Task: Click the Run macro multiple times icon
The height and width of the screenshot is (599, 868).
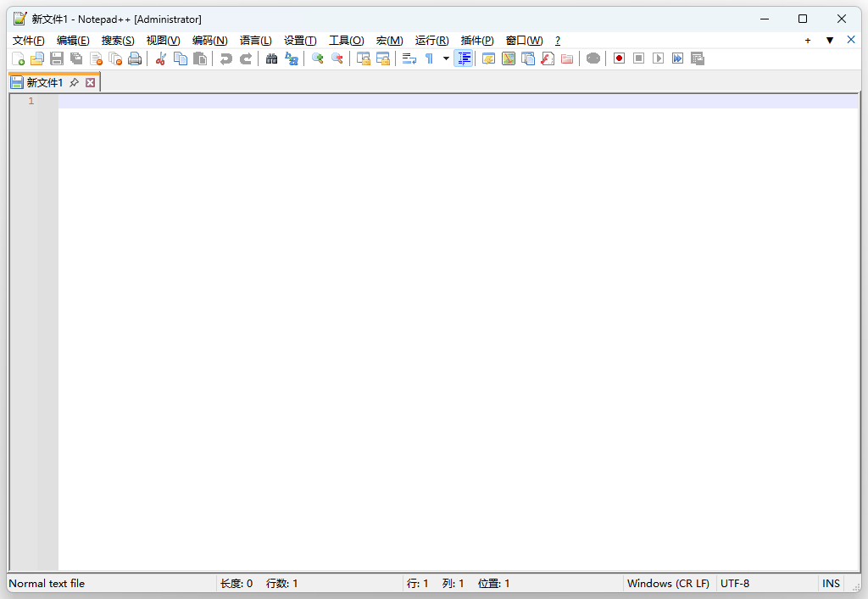Action: (x=677, y=58)
